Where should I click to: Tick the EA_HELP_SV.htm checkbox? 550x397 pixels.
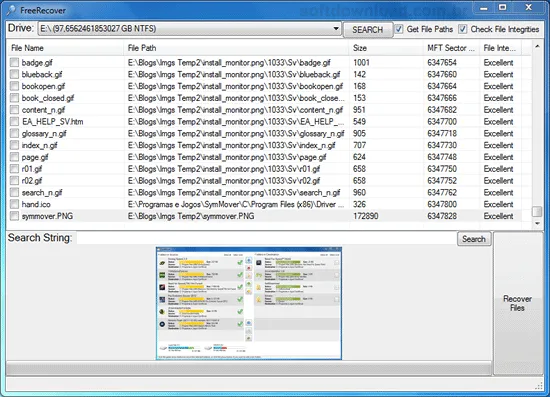click(14, 121)
